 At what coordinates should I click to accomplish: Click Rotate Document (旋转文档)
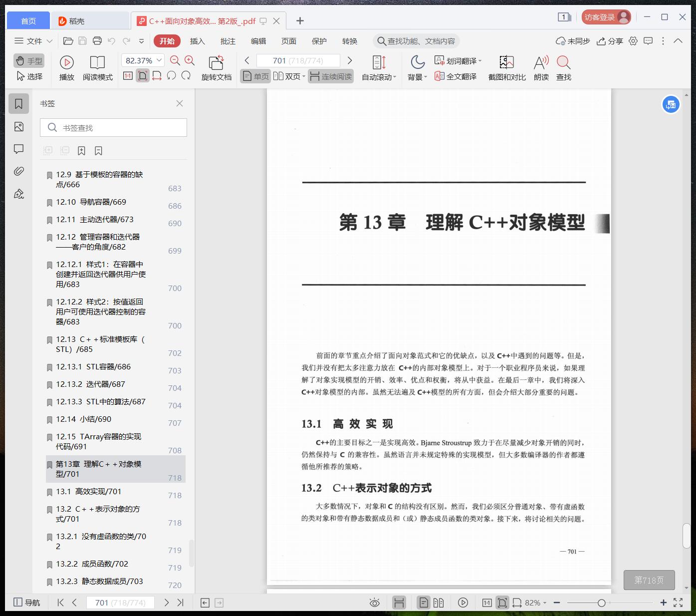click(217, 68)
